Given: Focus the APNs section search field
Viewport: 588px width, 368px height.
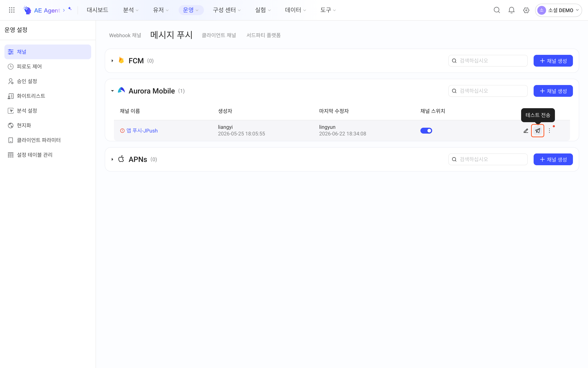Looking at the screenshot, I should pyautogui.click(x=488, y=159).
